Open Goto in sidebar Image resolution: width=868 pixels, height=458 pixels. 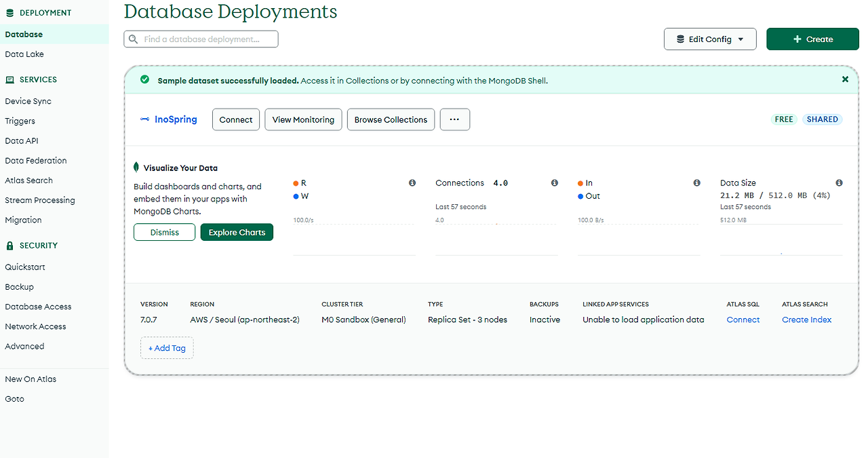click(x=14, y=399)
